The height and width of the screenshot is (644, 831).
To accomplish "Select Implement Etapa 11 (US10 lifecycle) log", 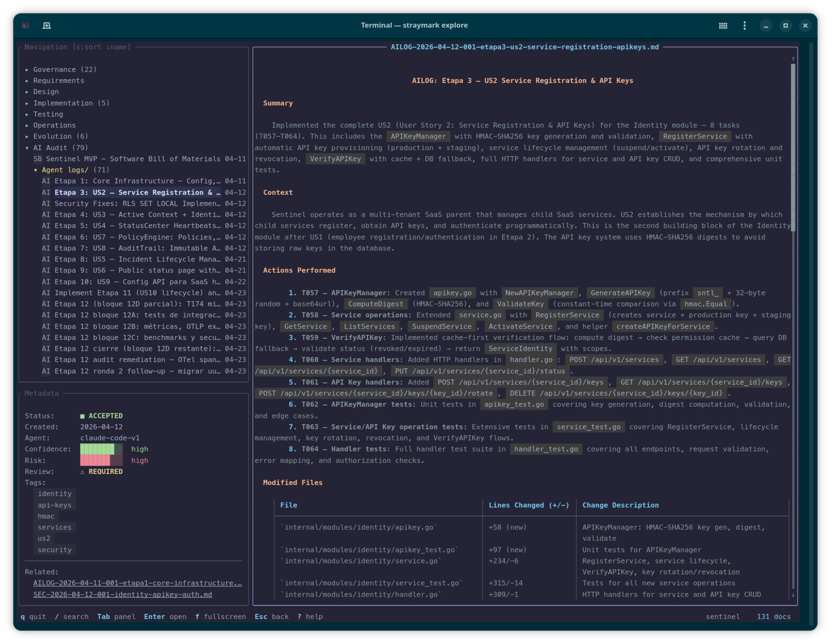I will coord(144,292).
